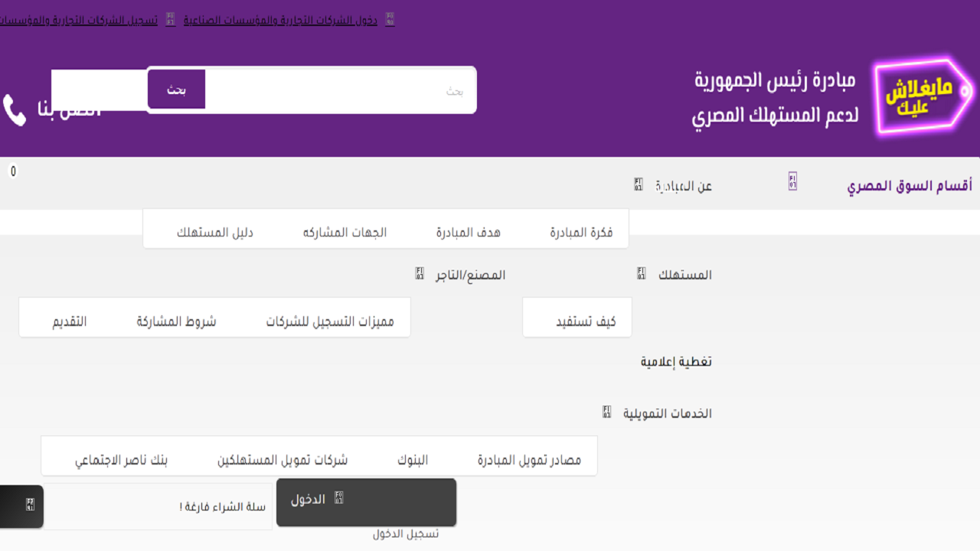Image resolution: width=980 pixels, height=551 pixels.
Task: Click the الدخول dark button
Action: pyautogui.click(x=367, y=503)
